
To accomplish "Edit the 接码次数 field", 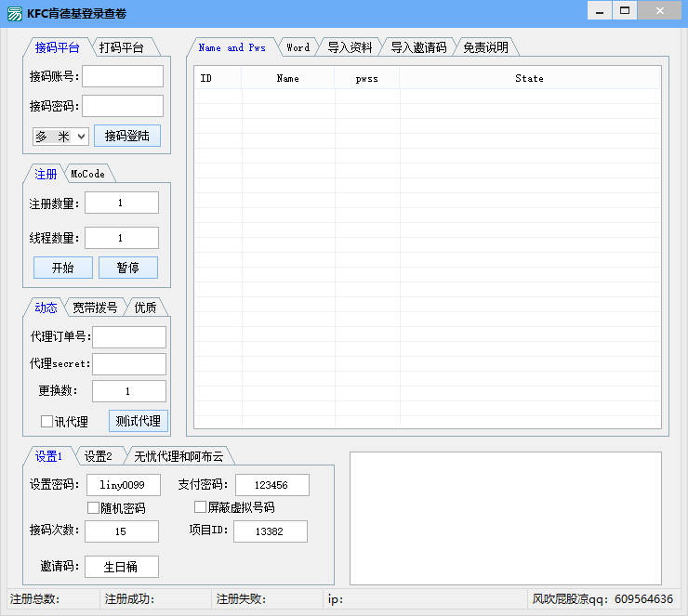I will [x=122, y=531].
